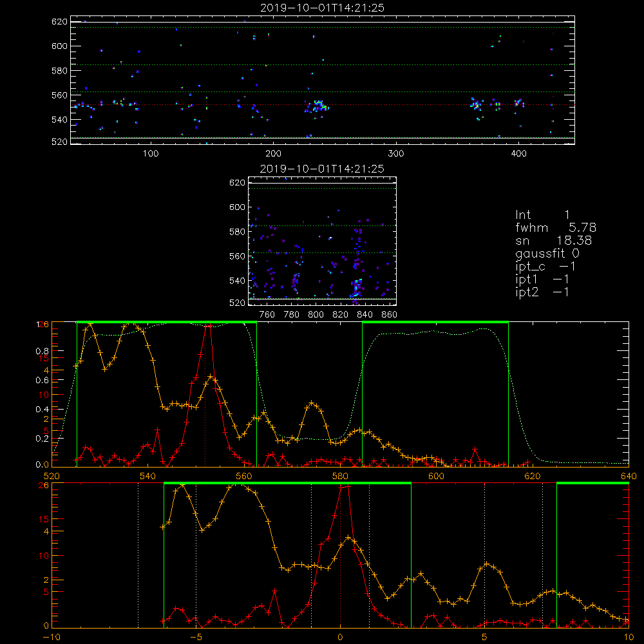Image resolution: width=644 pixels, height=644 pixels.
Task: Click orange curve peak near x=5 in bottom plot
Action: tap(487, 564)
